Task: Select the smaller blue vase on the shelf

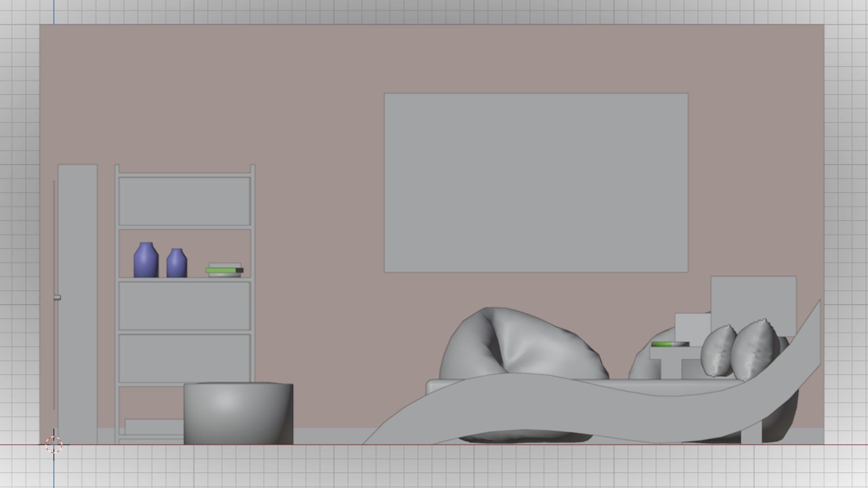Action: point(177,263)
